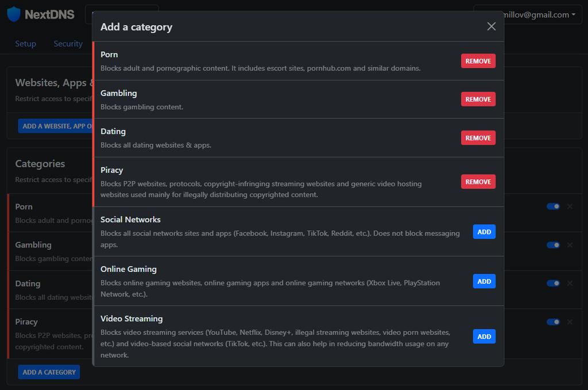Remove the Piracy category in dialog
This screenshot has width=588, height=390.
click(x=478, y=182)
